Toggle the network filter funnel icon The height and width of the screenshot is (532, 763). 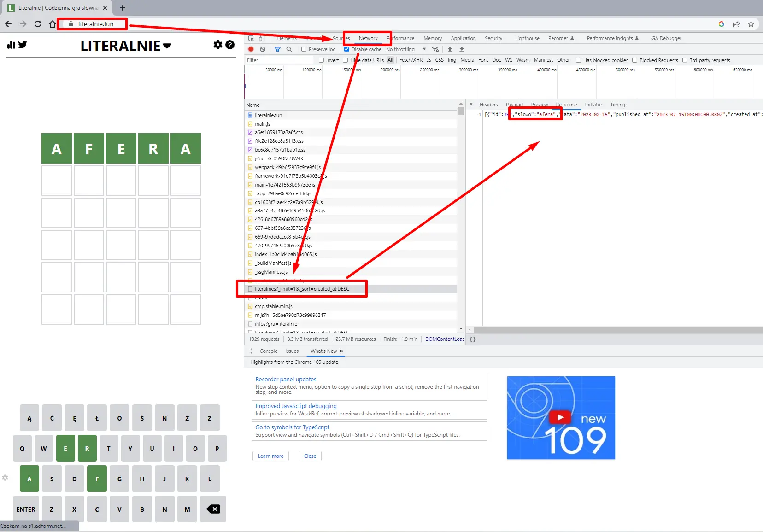click(x=277, y=49)
